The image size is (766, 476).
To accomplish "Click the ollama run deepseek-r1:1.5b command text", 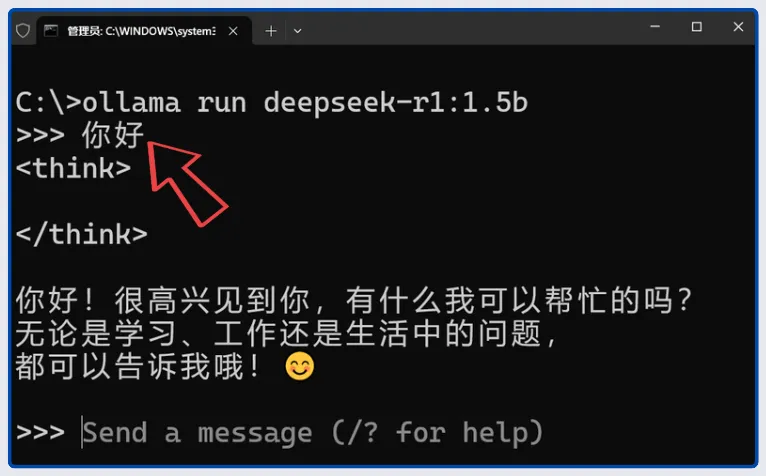I will coord(305,103).
